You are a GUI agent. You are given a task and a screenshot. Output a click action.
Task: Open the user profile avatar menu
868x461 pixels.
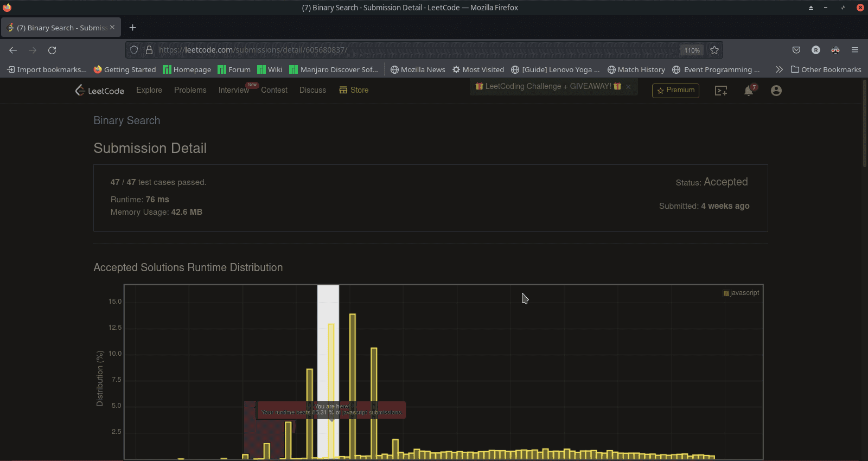pos(776,91)
